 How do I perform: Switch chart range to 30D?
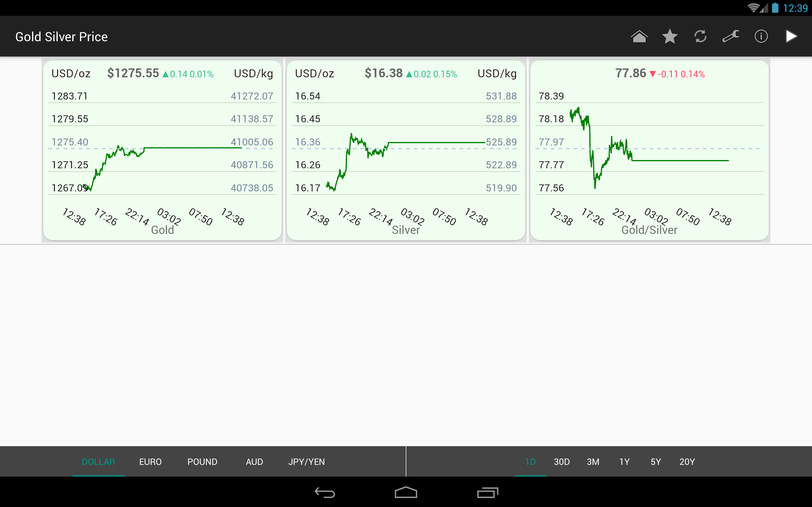pos(562,462)
